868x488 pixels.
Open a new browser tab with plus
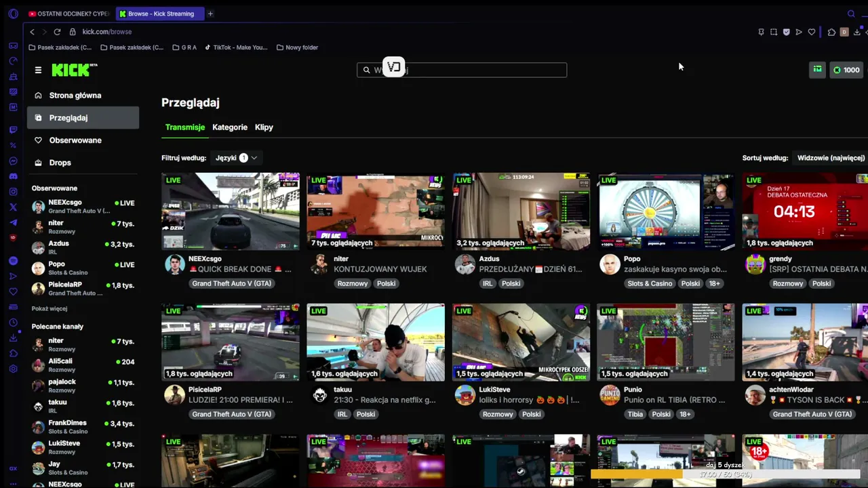tap(210, 14)
